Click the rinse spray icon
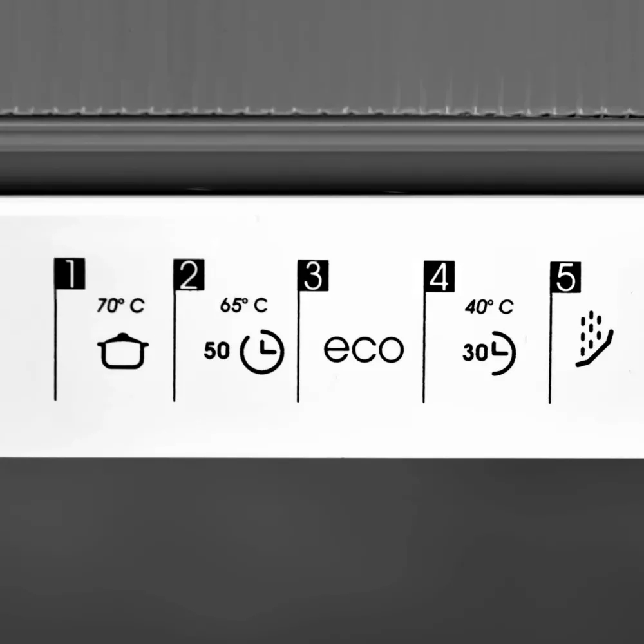644x644 pixels. [594, 339]
